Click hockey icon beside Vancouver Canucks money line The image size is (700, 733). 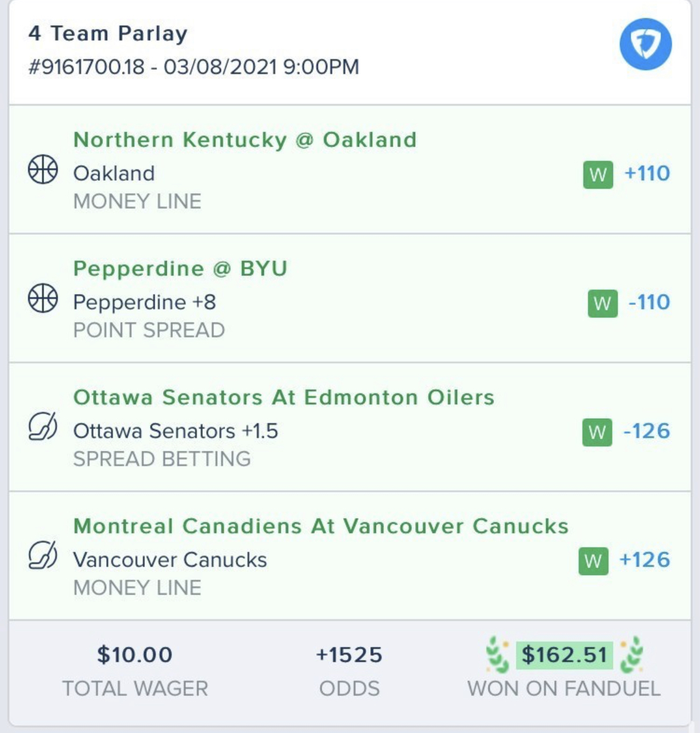click(43, 555)
